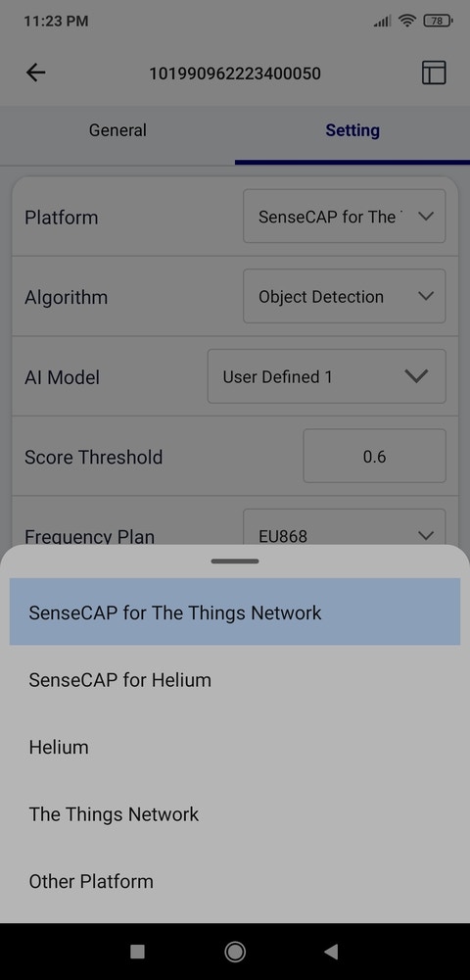Click the Score Threshold 0.6 field
The height and width of the screenshot is (980, 470).
tap(374, 457)
